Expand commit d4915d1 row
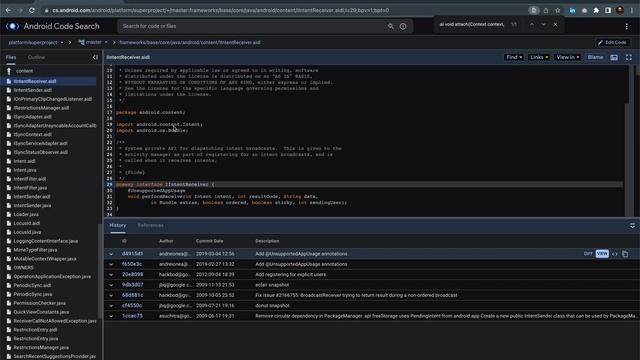 [111, 254]
